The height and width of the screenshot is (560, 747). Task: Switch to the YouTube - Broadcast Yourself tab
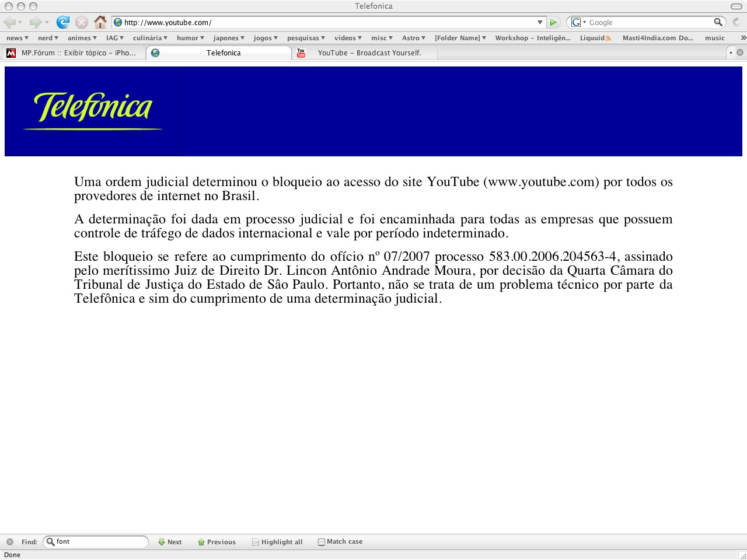365,52
